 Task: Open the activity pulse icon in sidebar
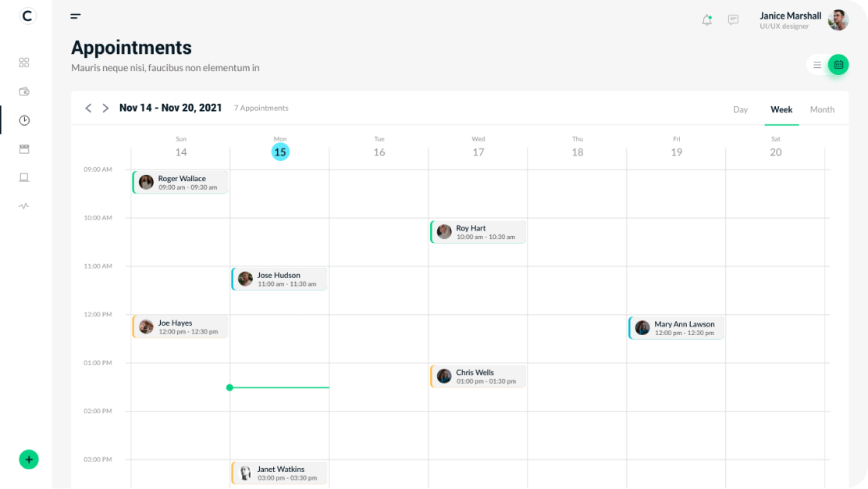(24, 206)
